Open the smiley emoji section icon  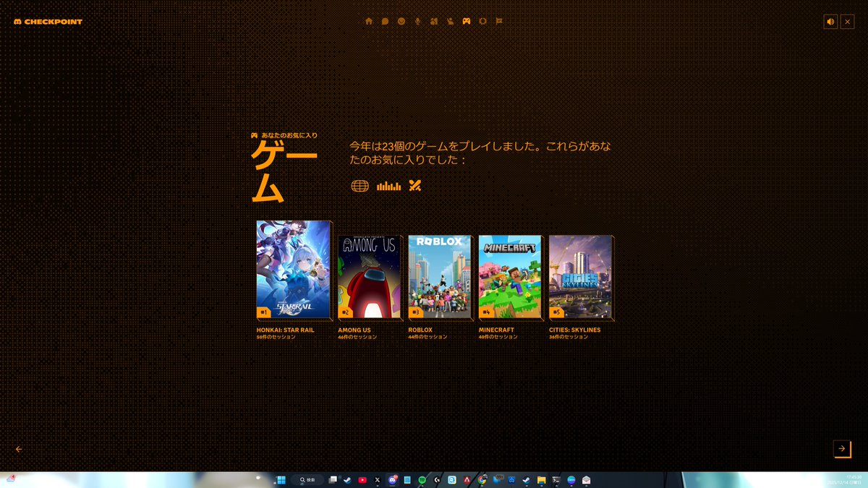pyautogui.click(x=401, y=21)
